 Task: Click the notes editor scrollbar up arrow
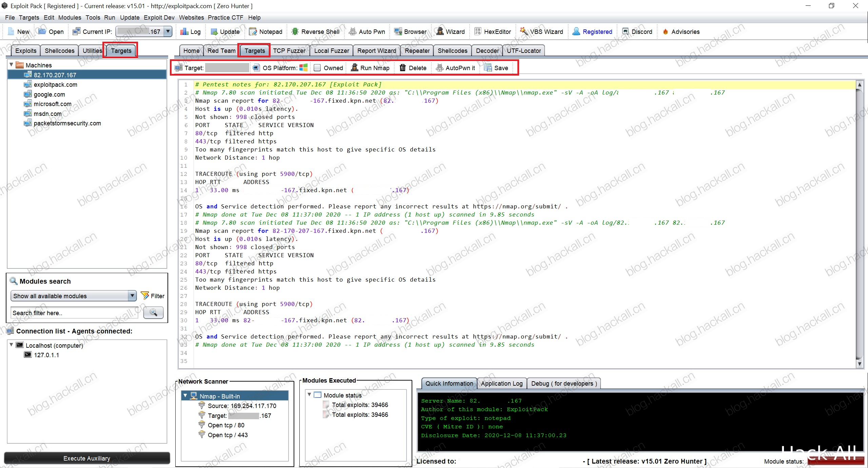(x=859, y=84)
